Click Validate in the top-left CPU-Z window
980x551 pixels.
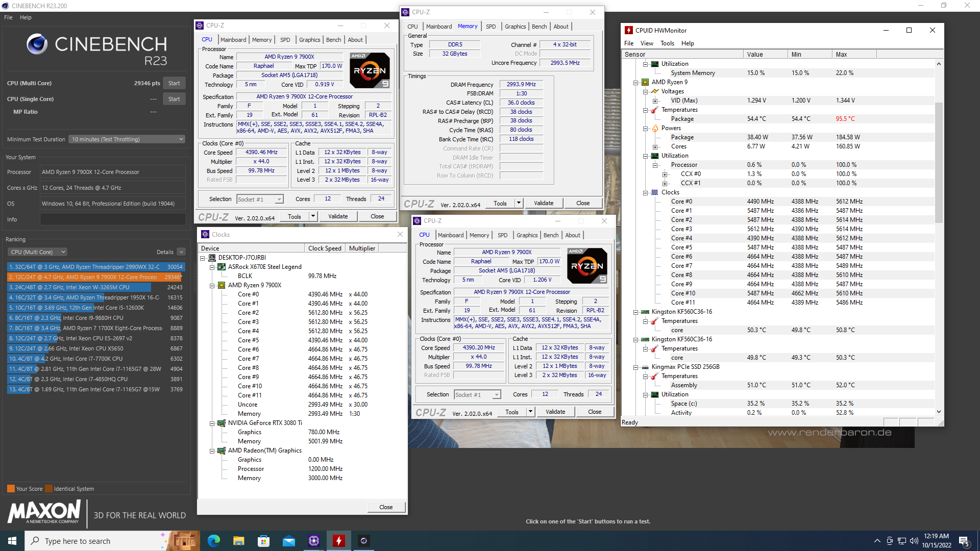click(338, 216)
